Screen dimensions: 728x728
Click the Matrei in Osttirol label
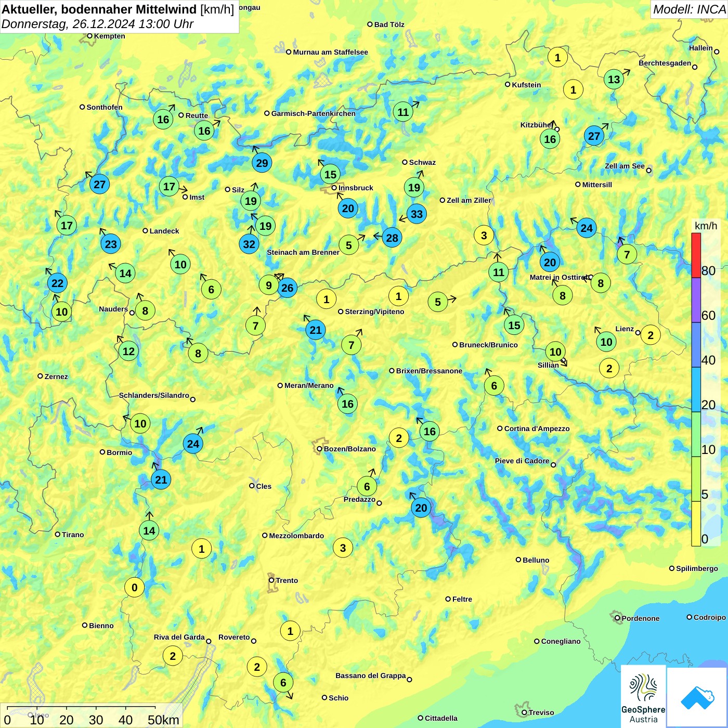tap(558, 277)
